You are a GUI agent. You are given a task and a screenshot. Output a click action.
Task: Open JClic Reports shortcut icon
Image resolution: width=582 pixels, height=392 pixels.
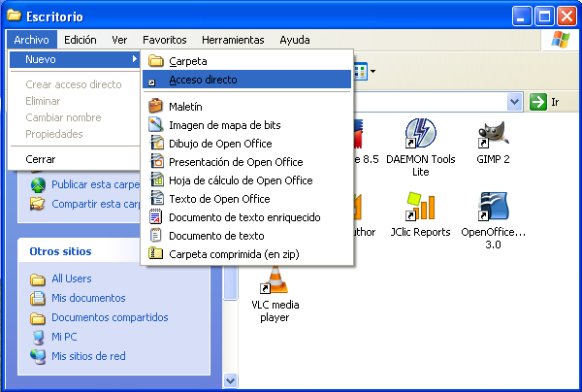coord(420,208)
